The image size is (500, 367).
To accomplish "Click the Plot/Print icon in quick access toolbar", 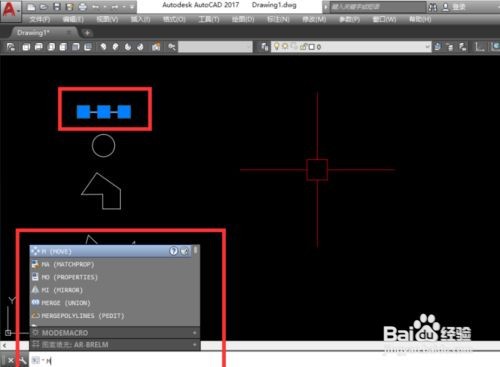I will pos(82,7).
